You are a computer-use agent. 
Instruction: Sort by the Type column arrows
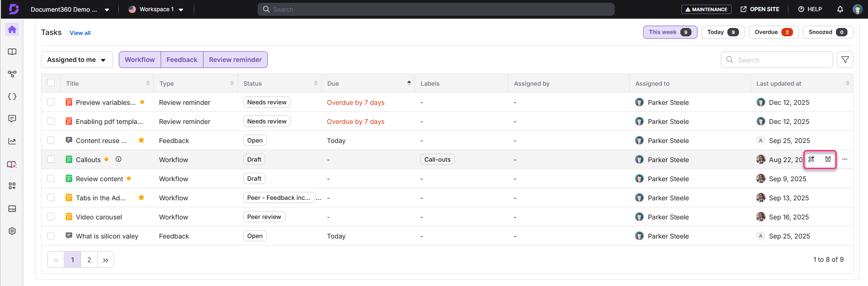[x=232, y=83]
